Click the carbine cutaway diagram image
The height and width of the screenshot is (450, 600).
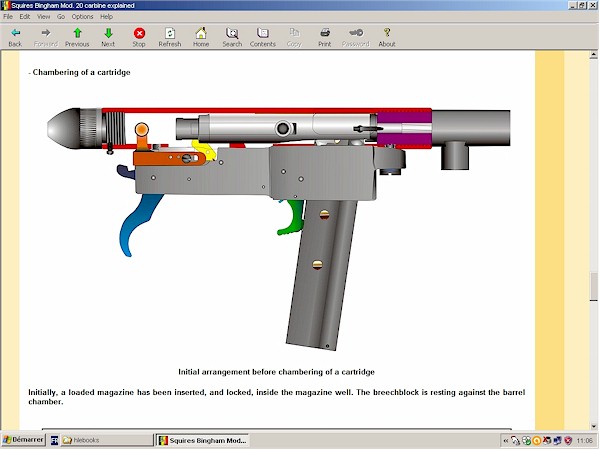click(x=279, y=229)
